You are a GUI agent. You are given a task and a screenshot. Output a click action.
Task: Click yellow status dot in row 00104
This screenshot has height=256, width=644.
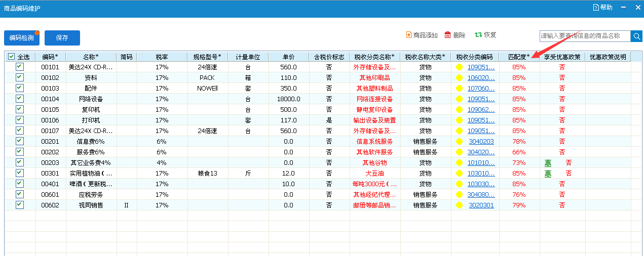point(460,99)
